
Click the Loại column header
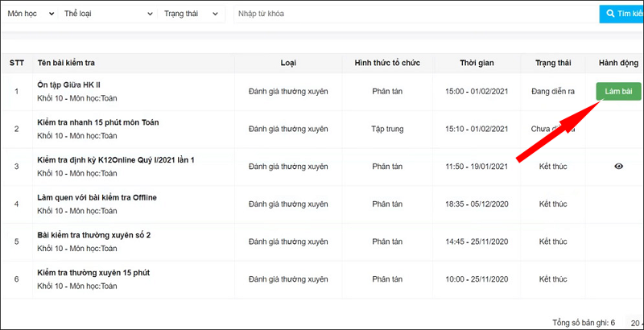[x=287, y=63]
